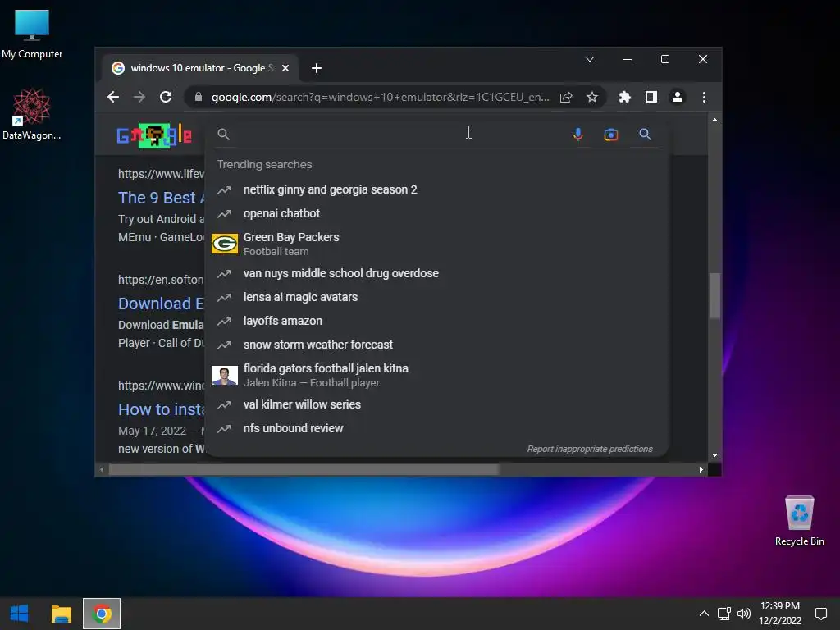Click Report inappropriate predictions link
The width and height of the screenshot is (840, 630).
click(x=590, y=449)
